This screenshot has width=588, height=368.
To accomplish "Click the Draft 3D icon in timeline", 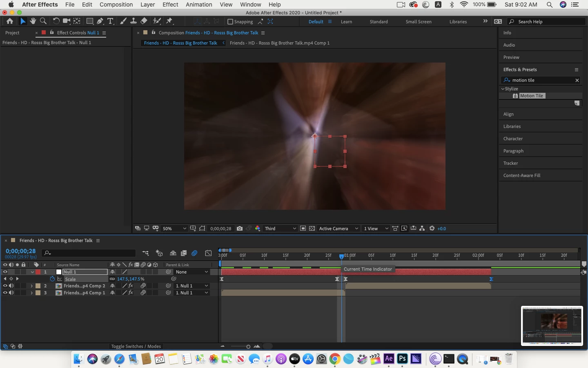I will [160, 254].
